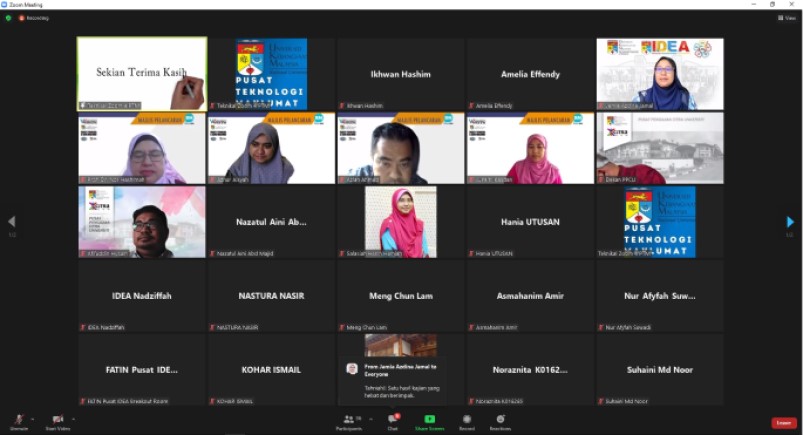Click the Recording indicator

point(33,18)
